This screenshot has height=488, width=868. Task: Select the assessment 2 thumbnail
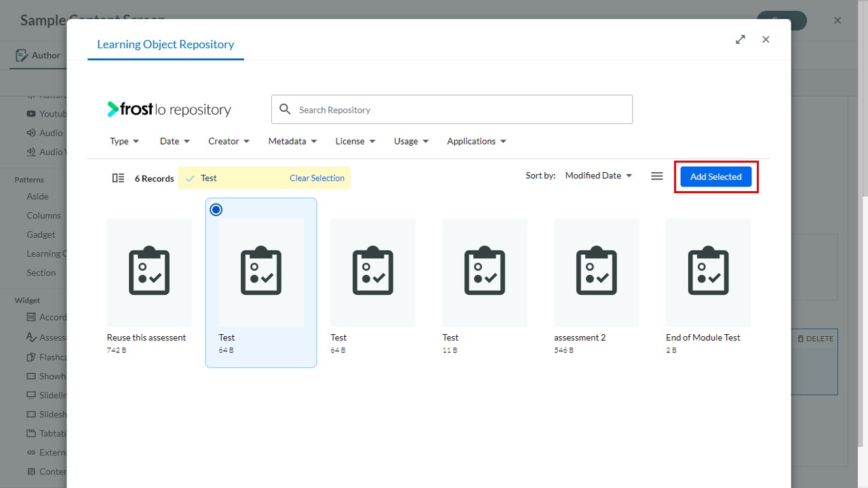[597, 272]
